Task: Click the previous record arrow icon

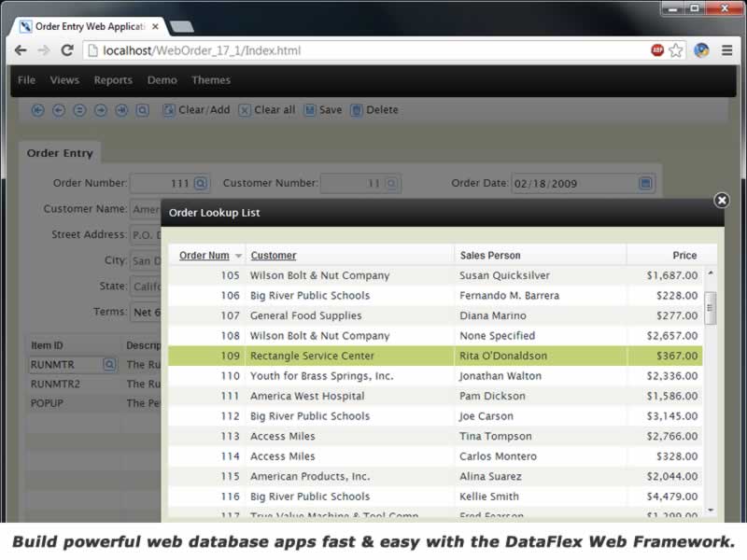Action: (x=59, y=110)
